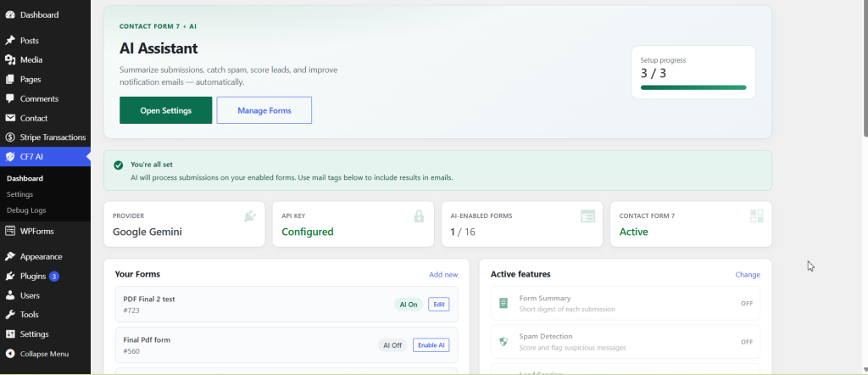This screenshot has height=375, width=868.
Task: Click the Configured API key status
Action: click(x=307, y=232)
